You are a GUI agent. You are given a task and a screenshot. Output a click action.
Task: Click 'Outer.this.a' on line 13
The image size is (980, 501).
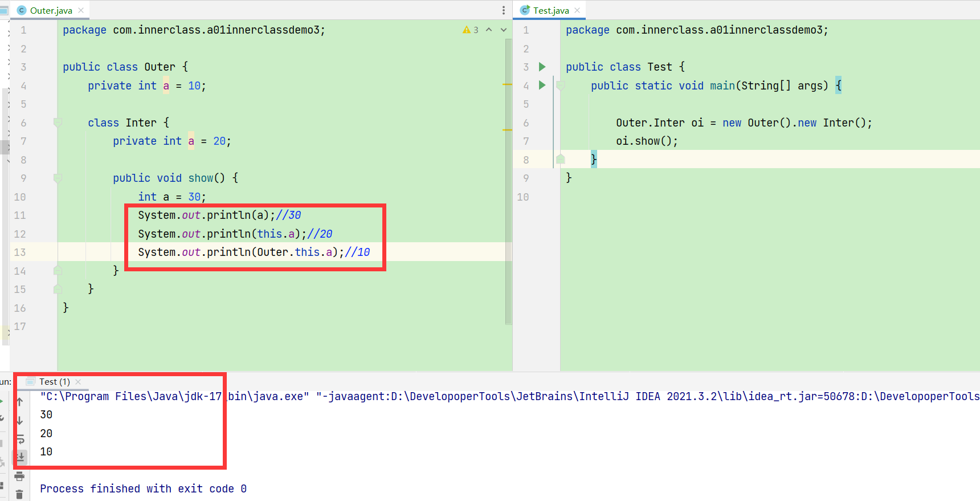click(x=295, y=252)
